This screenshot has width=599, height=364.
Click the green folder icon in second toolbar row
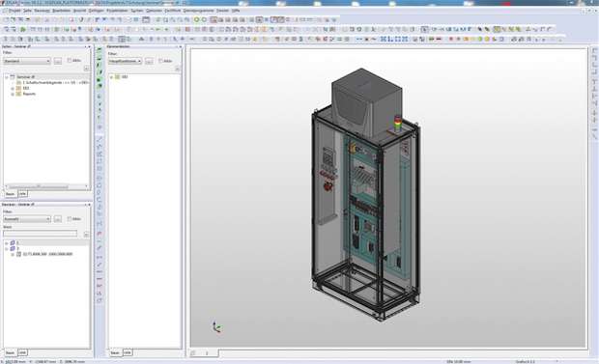click(23, 29)
